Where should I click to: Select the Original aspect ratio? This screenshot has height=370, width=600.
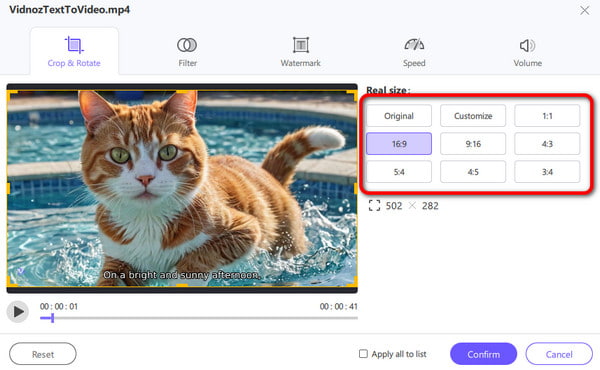[399, 116]
